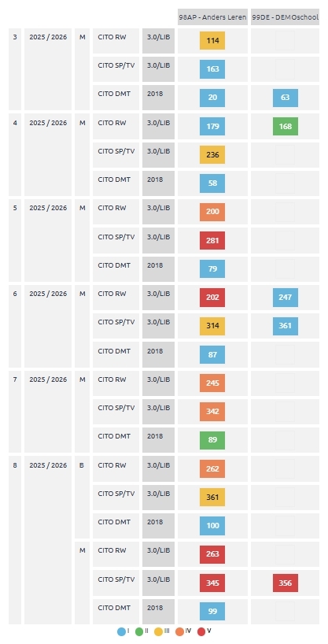Click the green level II legend dot
This screenshot has width=328, height=644.
tap(139, 631)
